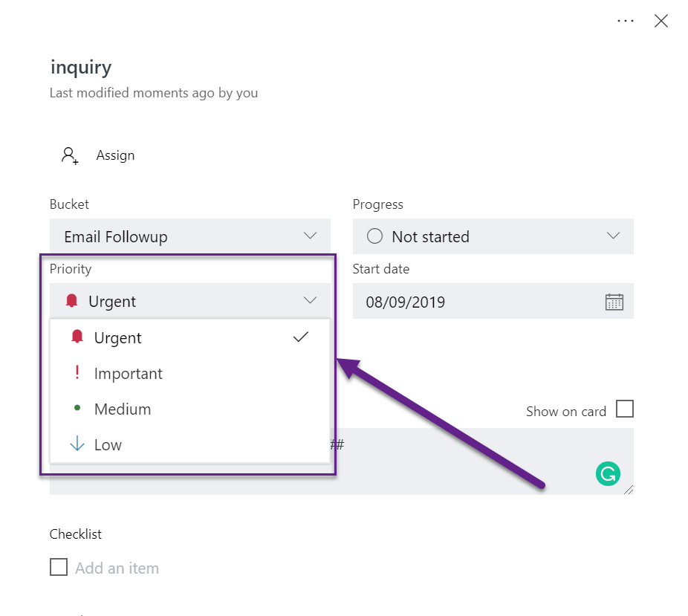Click the Start date field 08/09/2019
The height and width of the screenshot is (616, 688).
coord(406,302)
